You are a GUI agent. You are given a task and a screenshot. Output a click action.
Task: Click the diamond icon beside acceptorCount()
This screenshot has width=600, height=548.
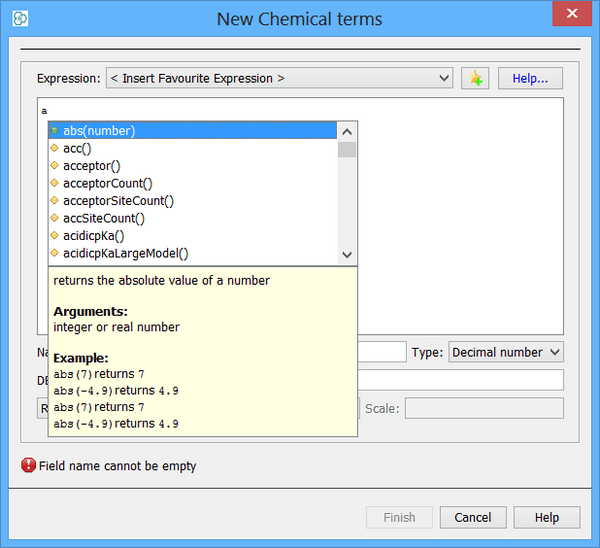pos(54,183)
